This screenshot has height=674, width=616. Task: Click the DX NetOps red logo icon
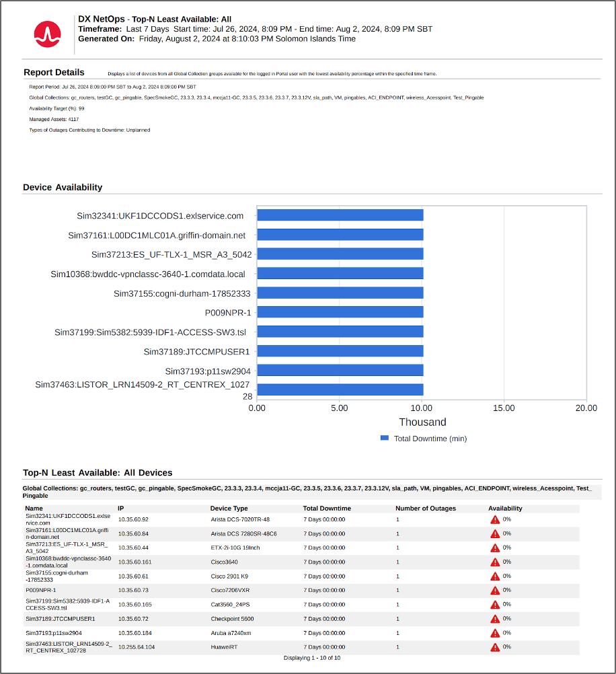(48, 33)
